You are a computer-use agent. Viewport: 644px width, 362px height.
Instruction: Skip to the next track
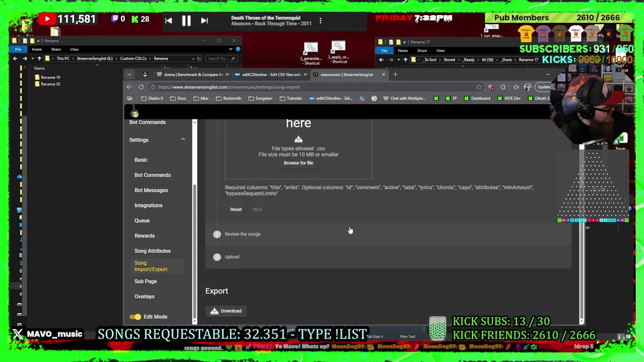click(204, 21)
